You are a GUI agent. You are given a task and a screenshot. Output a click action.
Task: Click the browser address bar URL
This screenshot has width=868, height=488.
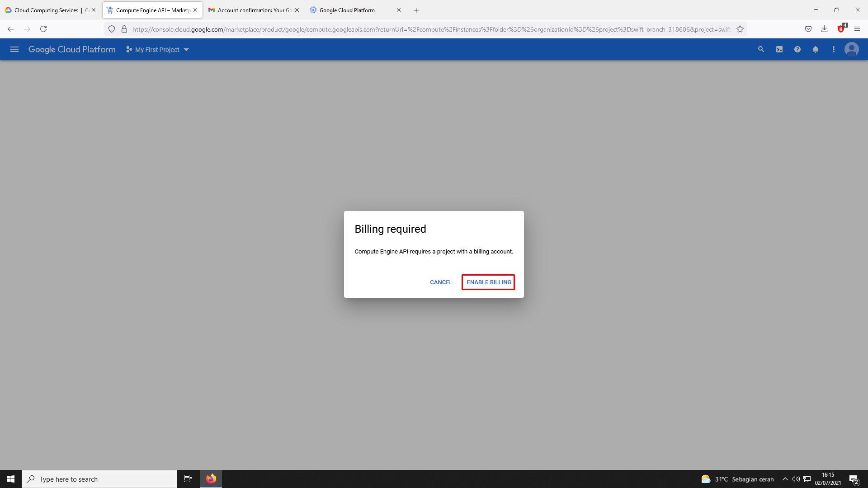click(x=429, y=29)
